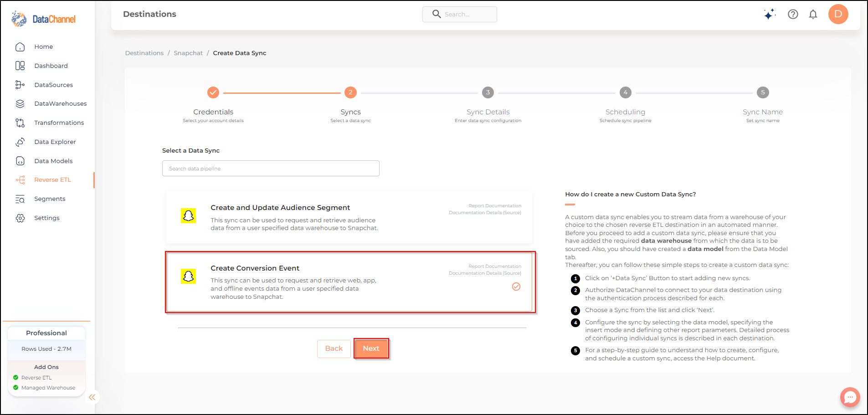
Task: Click the search magnifier icon
Action: coord(437,14)
